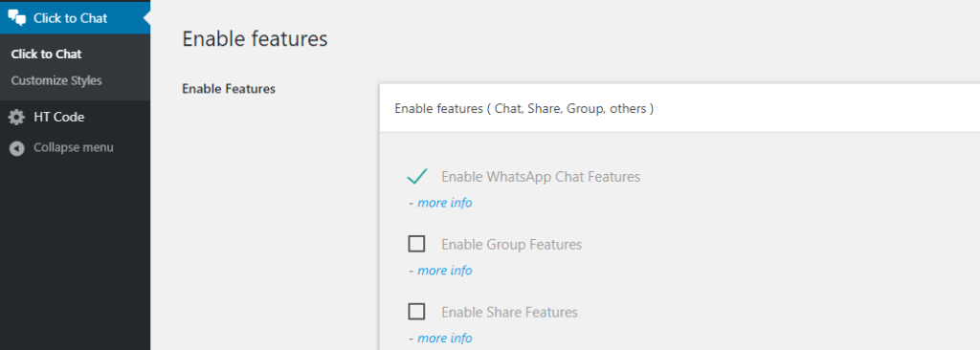The height and width of the screenshot is (350, 980).
Task: Click the Enable Features row label
Action: (x=229, y=89)
